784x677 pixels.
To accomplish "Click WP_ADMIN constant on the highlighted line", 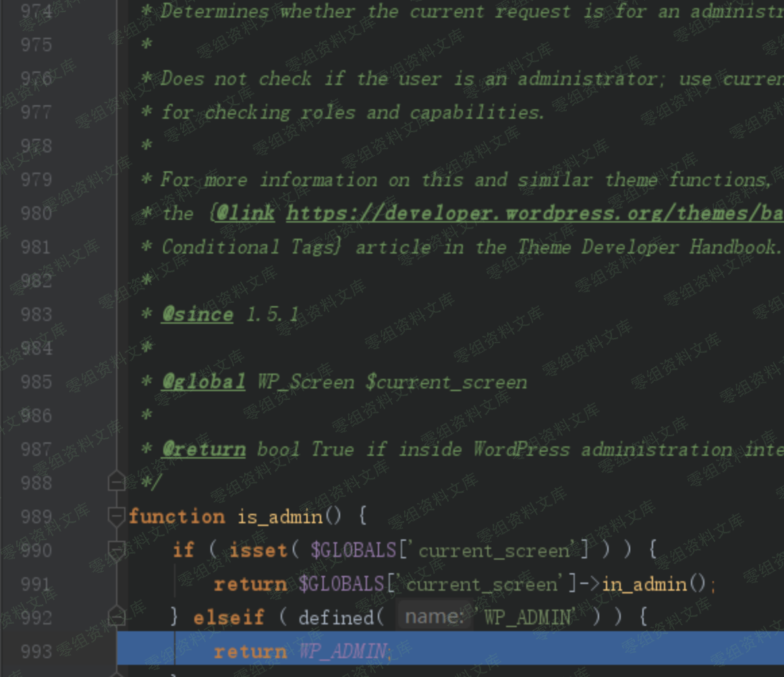I will click(343, 651).
